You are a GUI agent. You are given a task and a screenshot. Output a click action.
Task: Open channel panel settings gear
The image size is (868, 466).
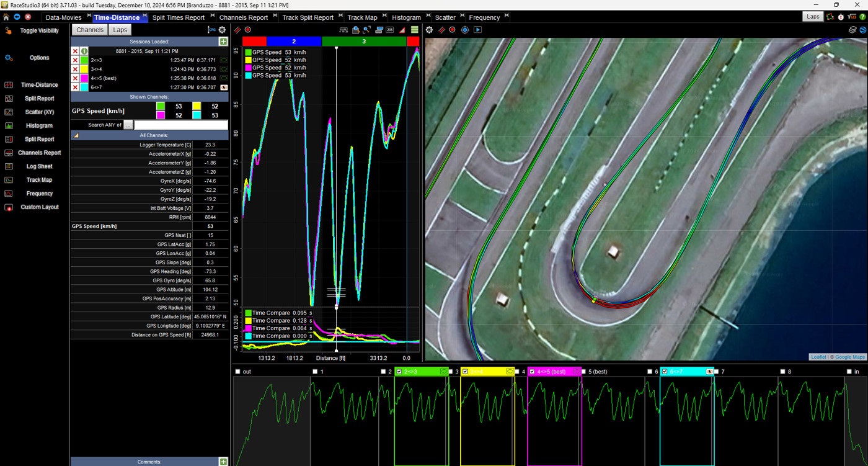pyautogui.click(x=222, y=30)
